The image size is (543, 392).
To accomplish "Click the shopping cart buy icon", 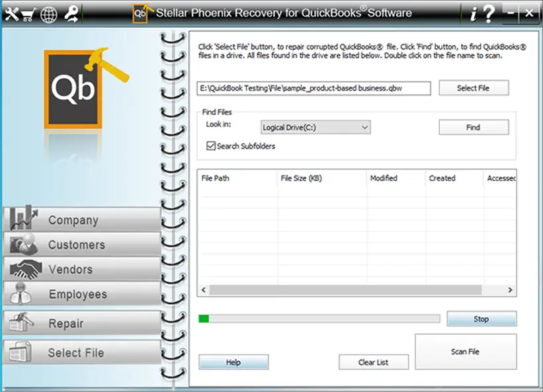I will coord(29,15).
